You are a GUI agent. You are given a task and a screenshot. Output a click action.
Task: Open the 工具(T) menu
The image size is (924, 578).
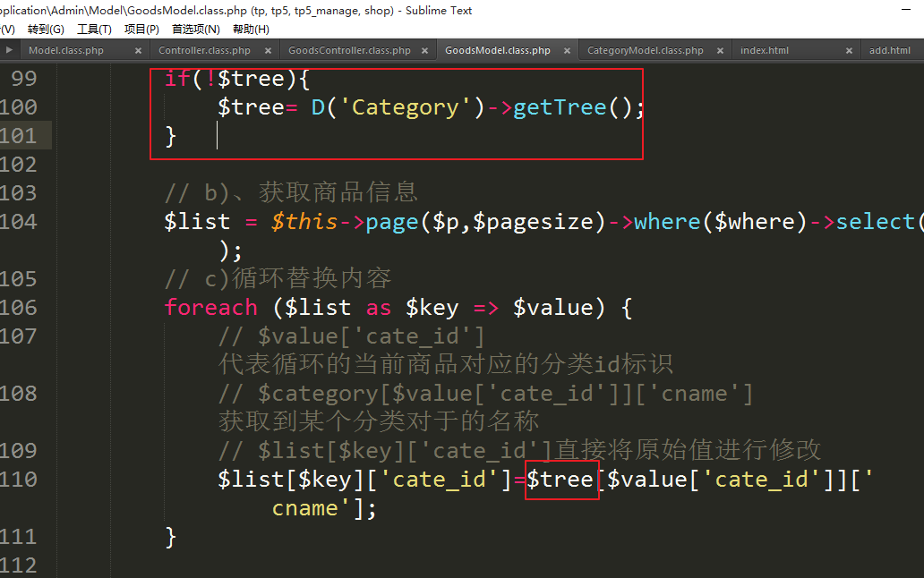pos(94,30)
